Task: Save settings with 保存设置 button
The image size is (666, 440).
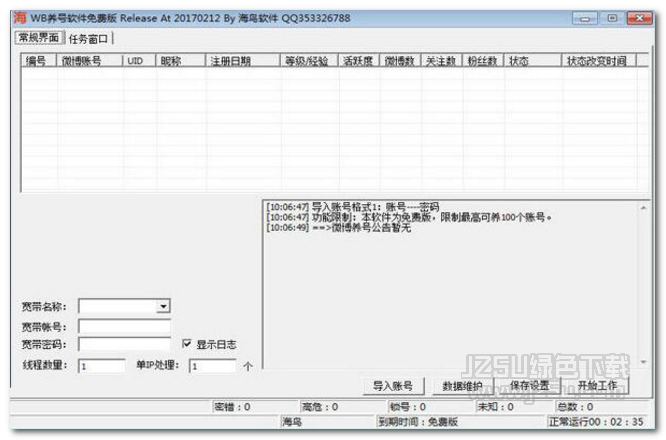Action: pyautogui.click(x=529, y=386)
